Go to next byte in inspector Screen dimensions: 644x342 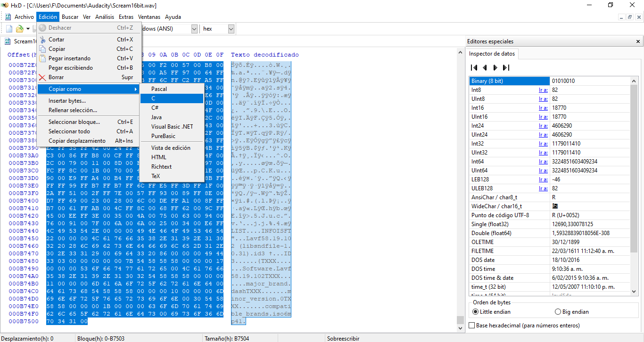pos(495,68)
